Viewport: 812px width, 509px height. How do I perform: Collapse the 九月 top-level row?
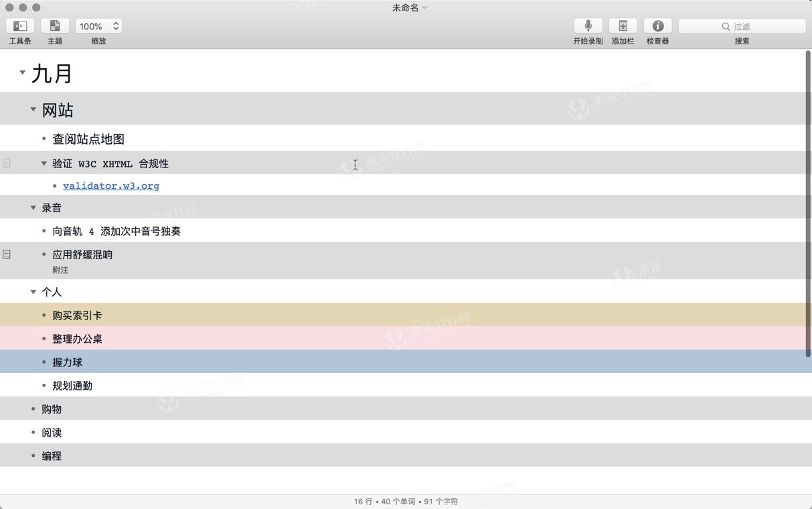click(x=22, y=72)
